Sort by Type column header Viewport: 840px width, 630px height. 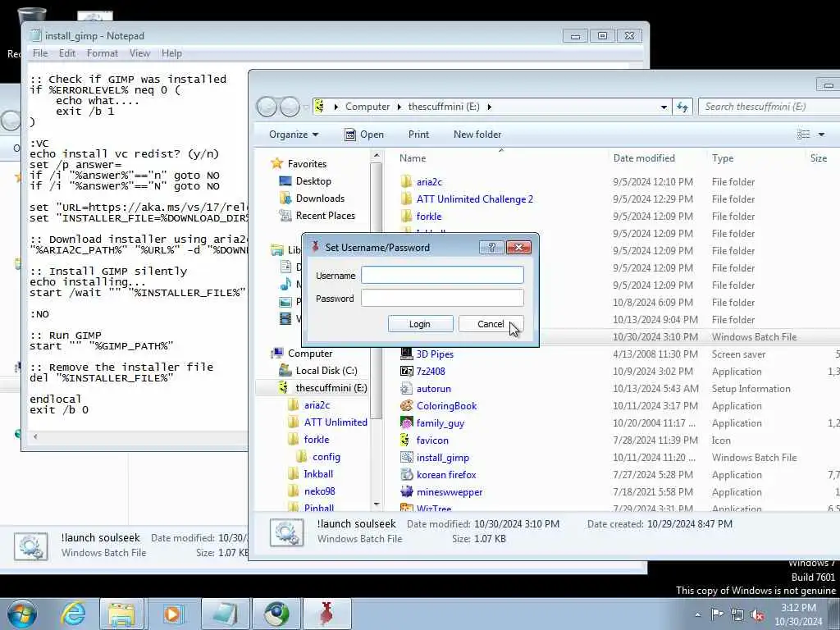(x=722, y=158)
